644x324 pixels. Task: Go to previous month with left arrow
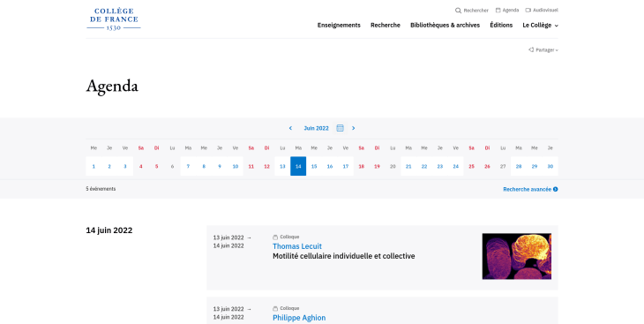290,128
